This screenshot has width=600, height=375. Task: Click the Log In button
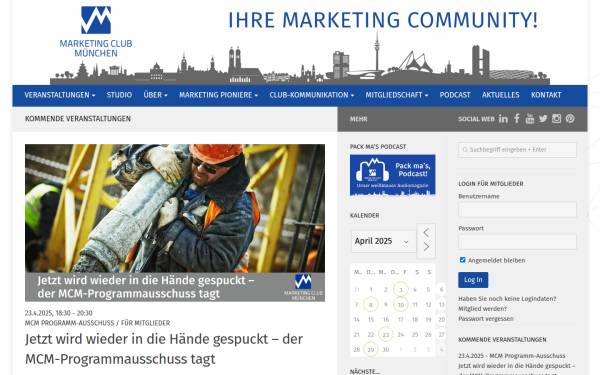(473, 280)
